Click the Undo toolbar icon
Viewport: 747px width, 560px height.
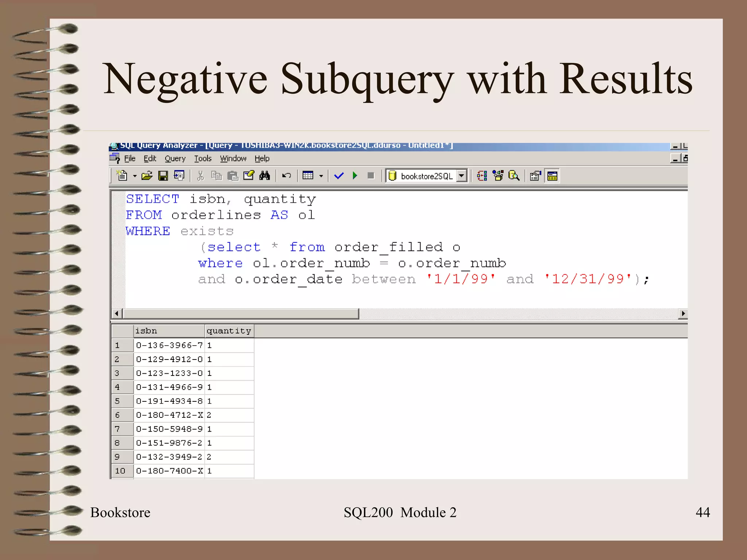click(287, 176)
